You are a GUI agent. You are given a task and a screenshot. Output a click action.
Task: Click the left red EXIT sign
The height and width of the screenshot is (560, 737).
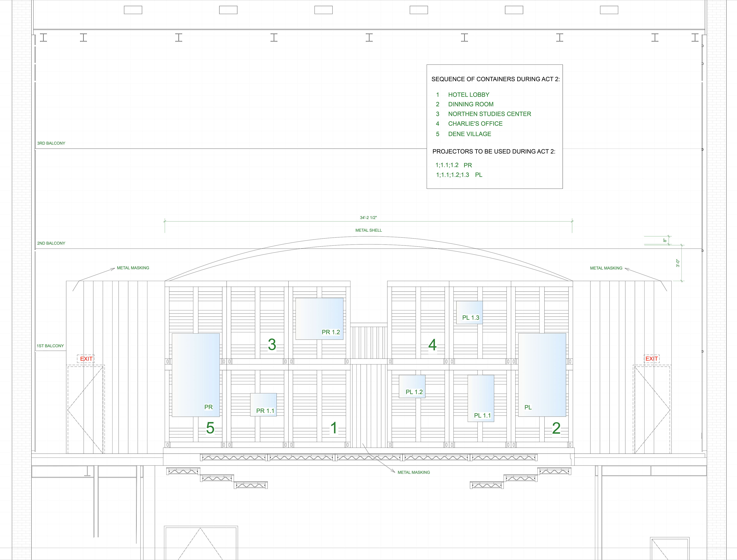(x=86, y=359)
